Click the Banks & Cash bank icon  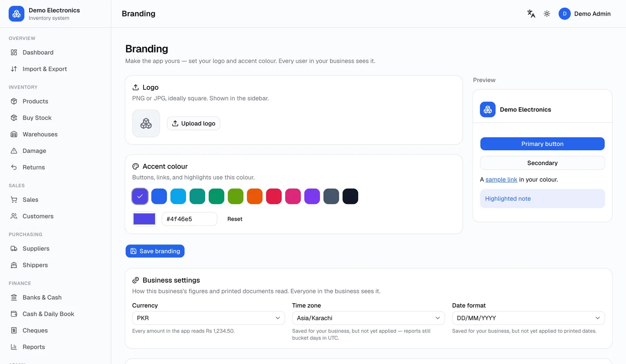coord(14,298)
